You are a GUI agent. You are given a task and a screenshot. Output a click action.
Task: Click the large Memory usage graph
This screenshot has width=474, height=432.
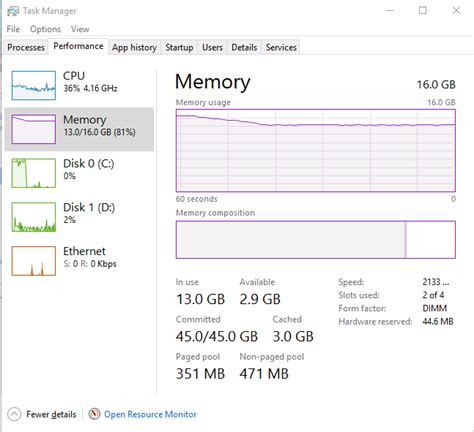[316, 150]
